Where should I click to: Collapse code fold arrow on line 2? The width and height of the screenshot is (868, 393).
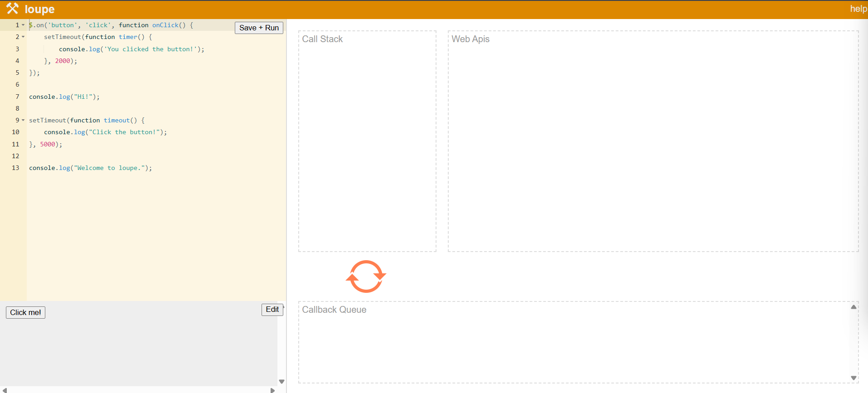click(x=23, y=37)
